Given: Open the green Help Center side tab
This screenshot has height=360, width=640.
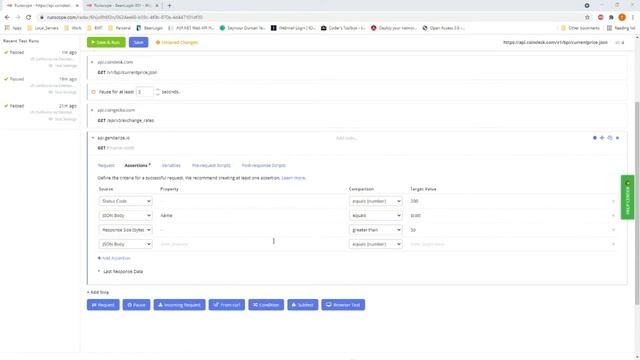Looking at the screenshot, I should [x=627, y=198].
